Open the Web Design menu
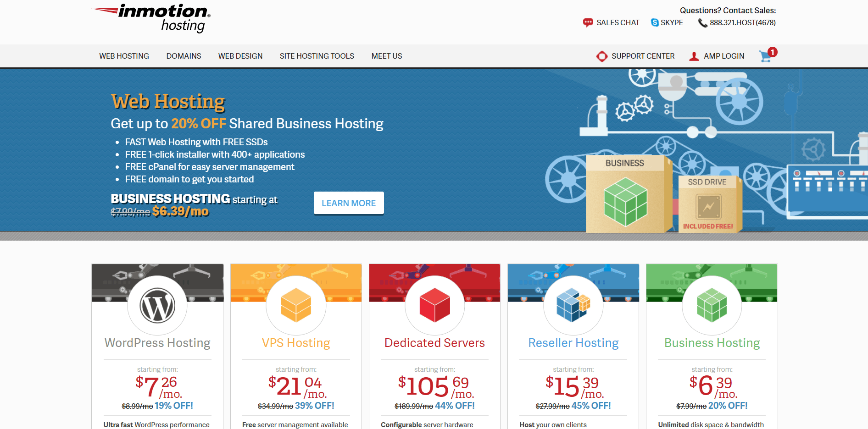The width and height of the screenshot is (868, 429). (240, 56)
